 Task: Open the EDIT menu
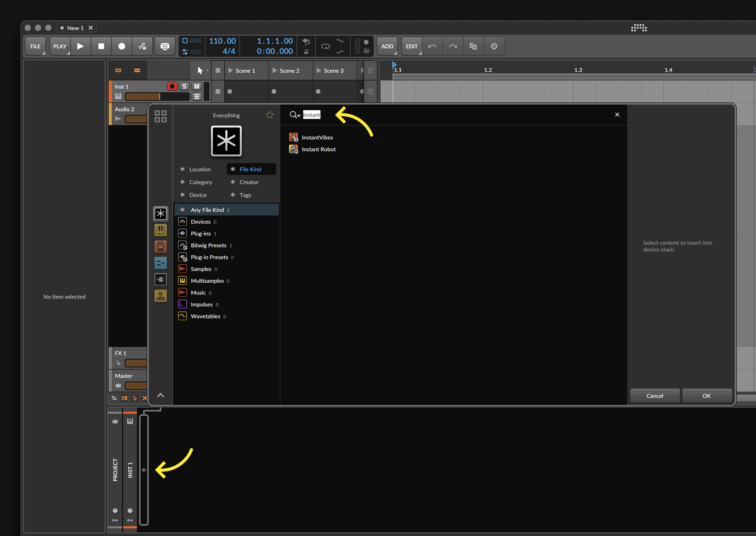(412, 46)
